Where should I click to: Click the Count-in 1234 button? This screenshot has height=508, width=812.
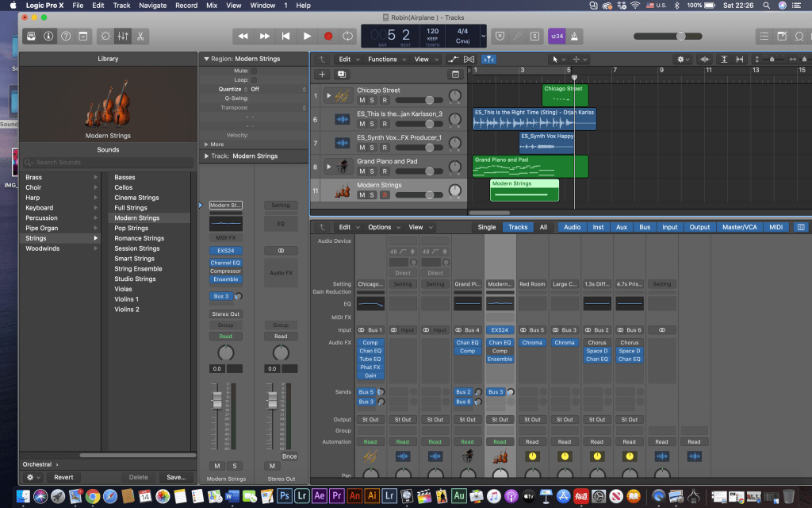(x=556, y=36)
